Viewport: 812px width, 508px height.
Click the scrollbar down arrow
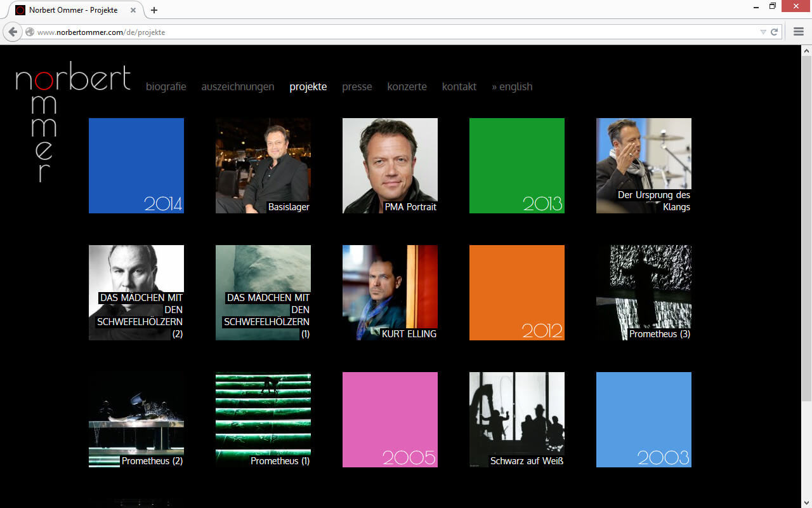click(806, 503)
